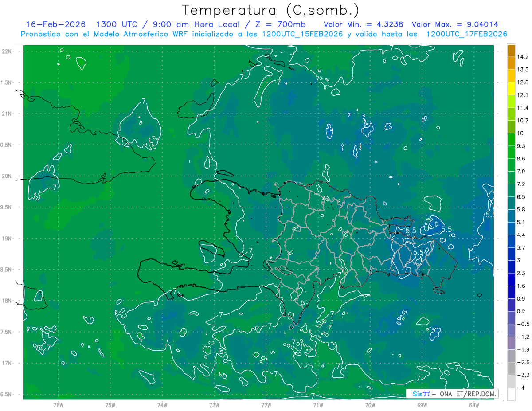Viewport: 532px width, 411px height.
Task: Click the '4.4' value on the color scale
Action: [x=521, y=235]
